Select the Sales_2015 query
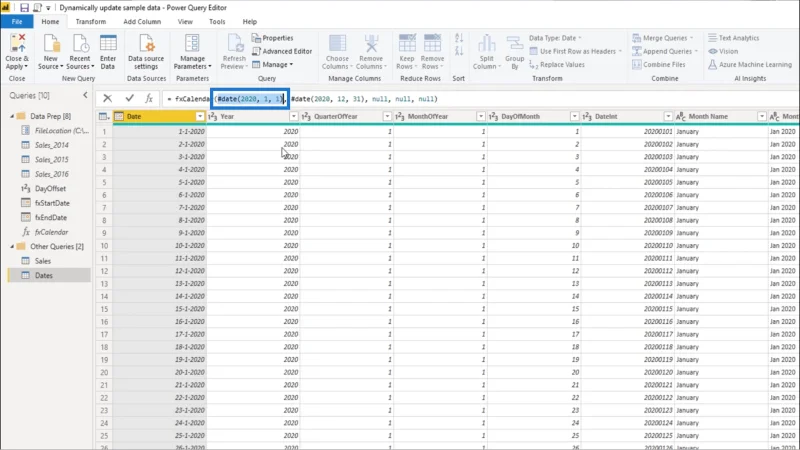Viewport: 800px width, 450px height. pyautogui.click(x=52, y=160)
